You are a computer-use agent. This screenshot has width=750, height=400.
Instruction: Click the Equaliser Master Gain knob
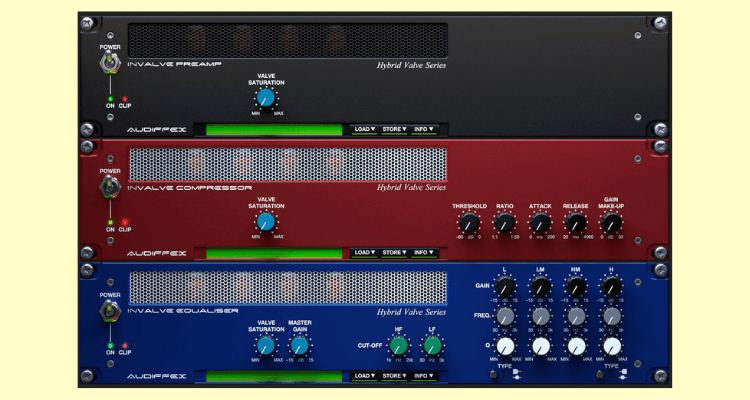pos(300,346)
